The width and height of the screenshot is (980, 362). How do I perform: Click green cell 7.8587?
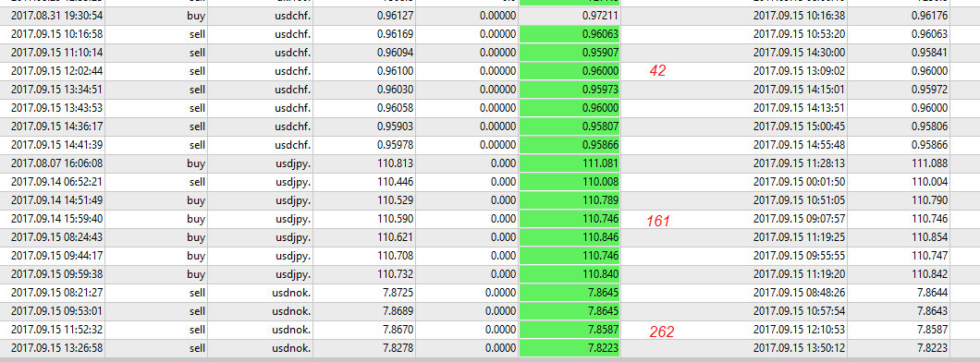pos(570,330)
